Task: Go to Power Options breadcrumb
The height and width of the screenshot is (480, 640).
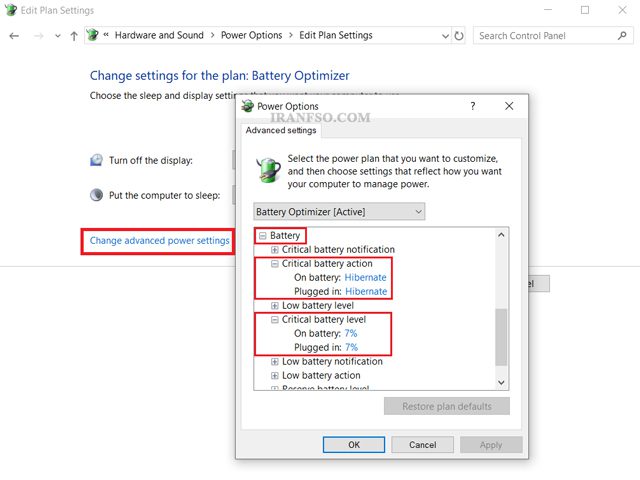Action: pos(251,35)
